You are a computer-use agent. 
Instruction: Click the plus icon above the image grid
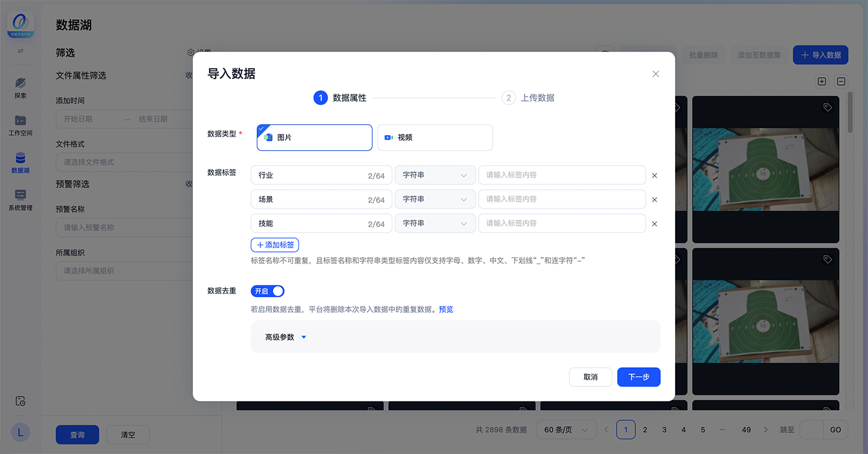pos(822,81)
